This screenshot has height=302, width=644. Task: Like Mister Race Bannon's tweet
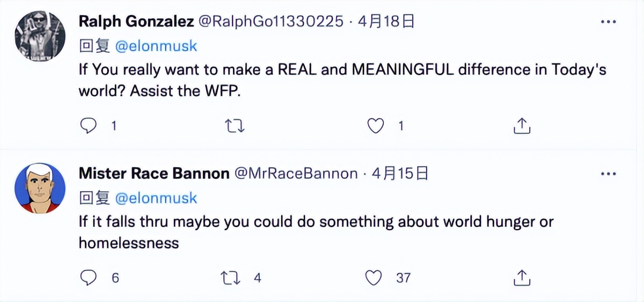pos(373,278)
